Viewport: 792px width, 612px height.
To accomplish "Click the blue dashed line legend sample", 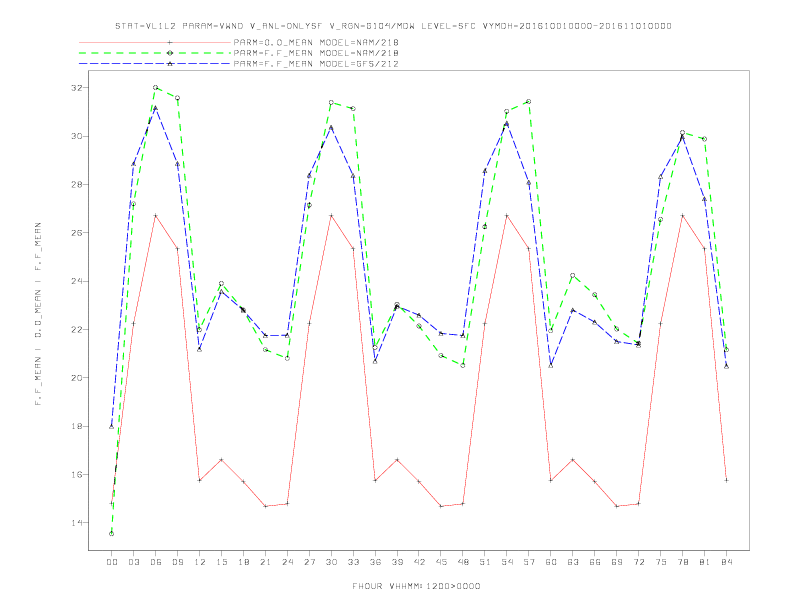I will coord(155,64).
